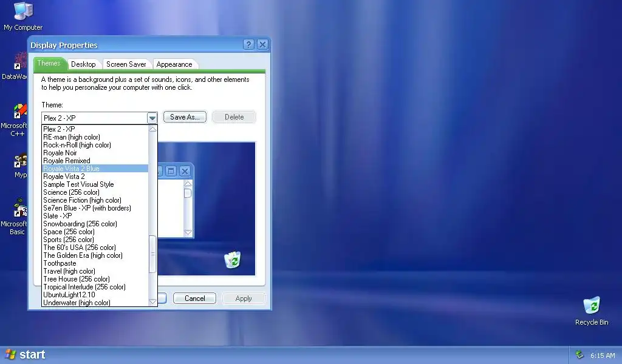The image size is (622, 364).
Task: Click the Delete theme button
Action: [x=234, y=117]
